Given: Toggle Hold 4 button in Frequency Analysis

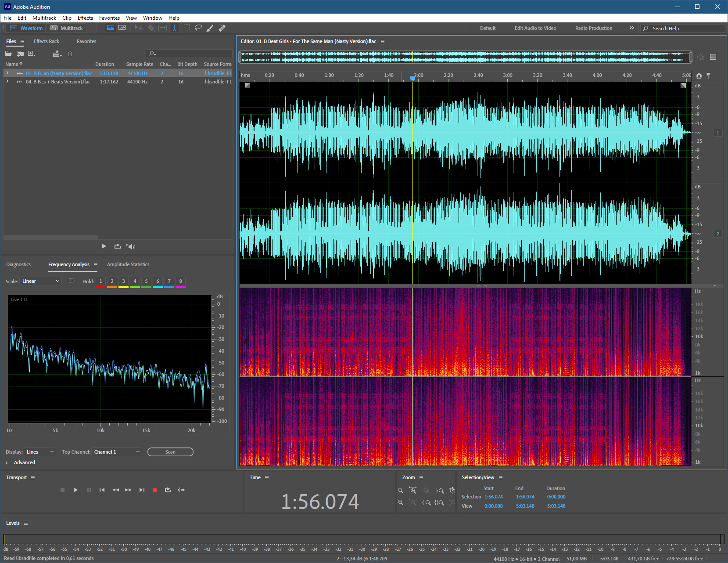Looking at the screenshot, I should [135, 281].
